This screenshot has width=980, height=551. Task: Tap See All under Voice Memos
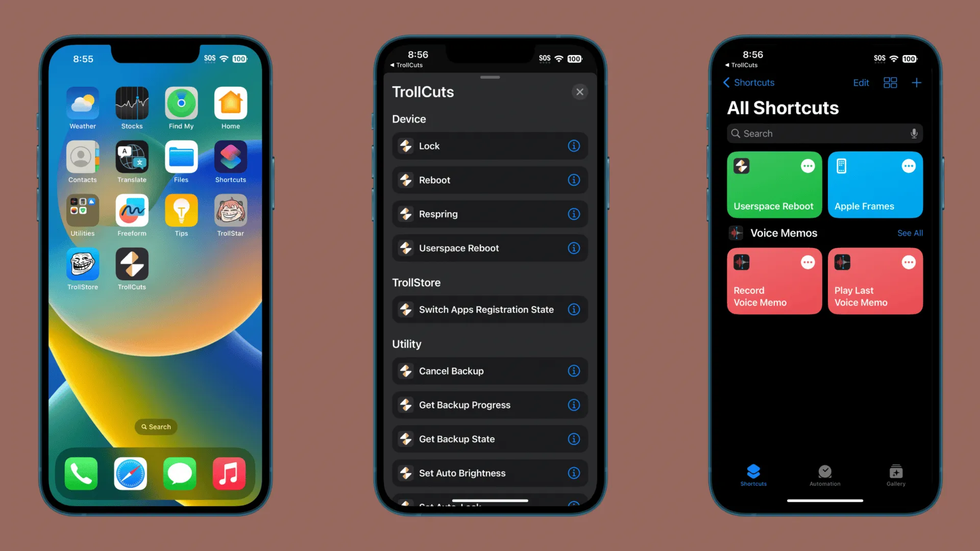(x=909, y=233)
